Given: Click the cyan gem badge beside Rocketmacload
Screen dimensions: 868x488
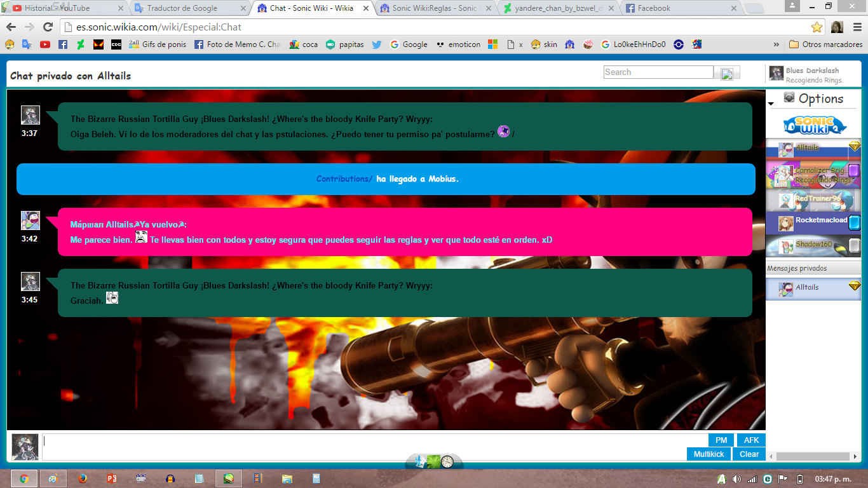Looking at the screenshot, I should click(855, 222).
